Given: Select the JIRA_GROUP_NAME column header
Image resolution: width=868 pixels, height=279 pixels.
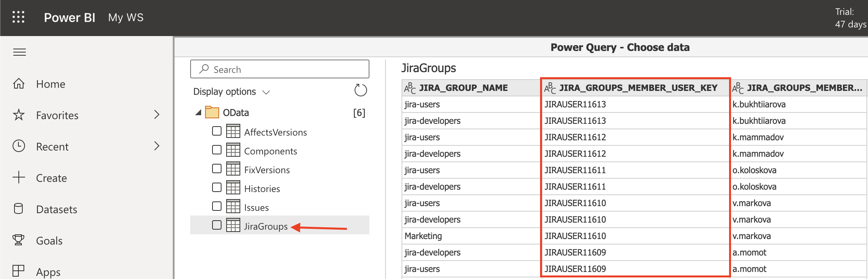Looking at the screenshot, I should click(463, 88).
